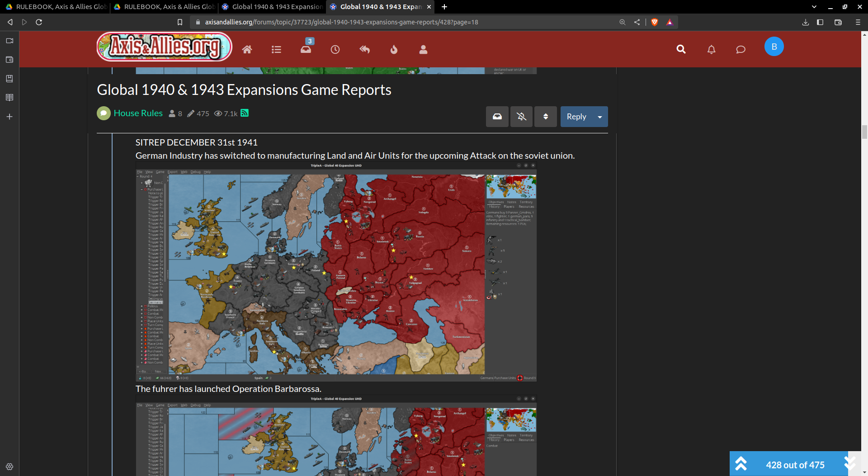This screenshot has height=476, width=868.
Task: Open sidebar bookmarks icon
Action: coord(9,79)
